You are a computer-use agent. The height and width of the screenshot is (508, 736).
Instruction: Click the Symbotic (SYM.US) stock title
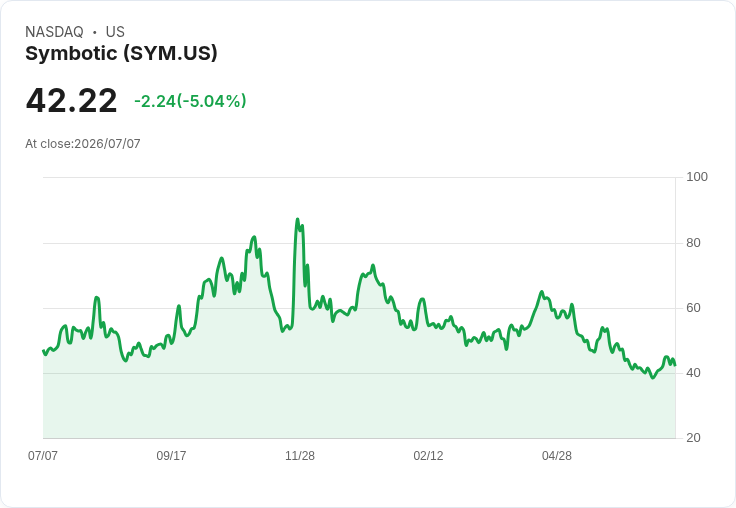121,54
